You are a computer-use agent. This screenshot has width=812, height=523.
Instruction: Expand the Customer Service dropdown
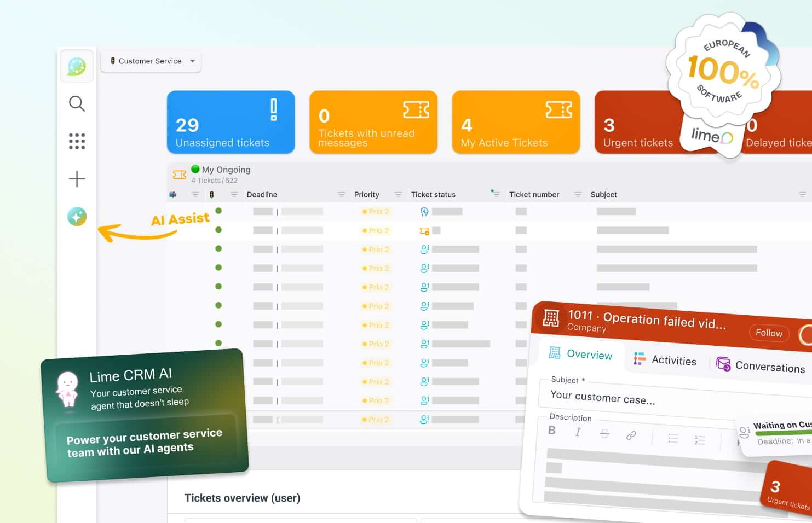151,61
